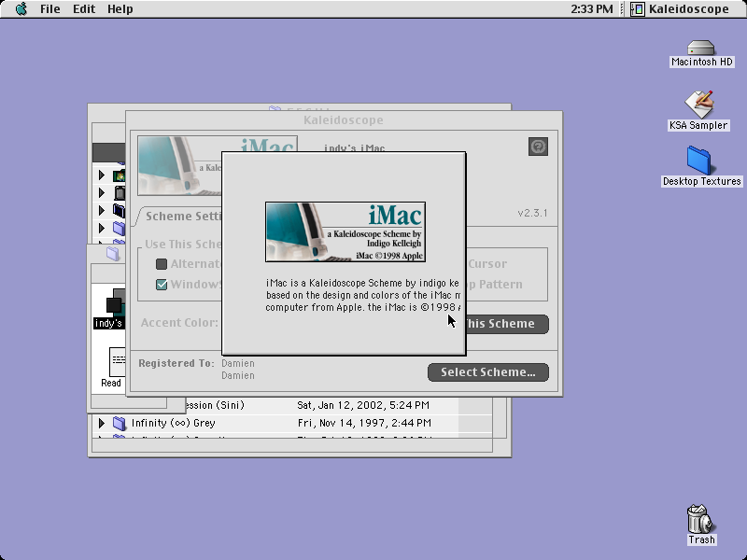Select the KSA Sampler desktop icon
The image size is (747, 560).
698,110
